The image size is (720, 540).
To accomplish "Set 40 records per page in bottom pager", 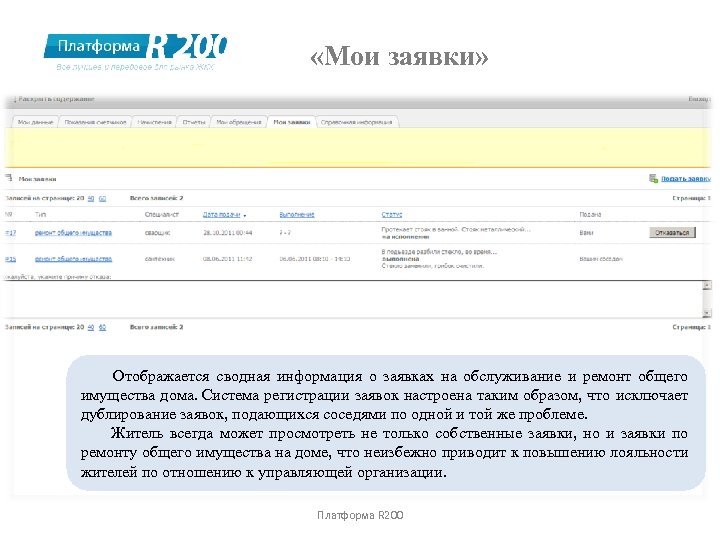I will coord(91,327).
